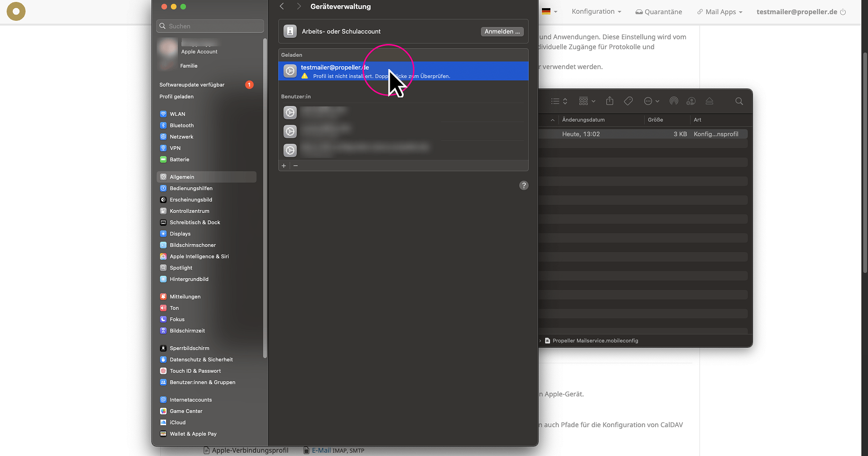The image size is (868, 456).
Task: Click the Eject icon in the Finder toolbar
Action: point(709,101)
